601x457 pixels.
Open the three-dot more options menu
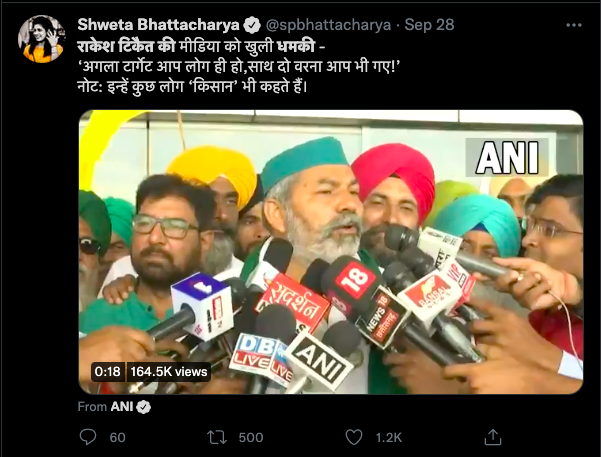coord(574,25)
